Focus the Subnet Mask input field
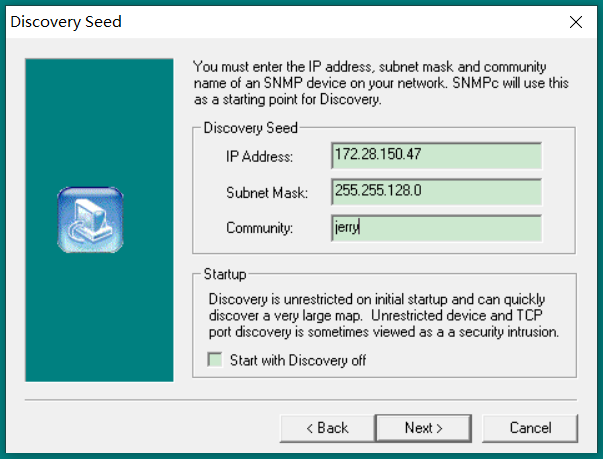 tap(435, 192)
